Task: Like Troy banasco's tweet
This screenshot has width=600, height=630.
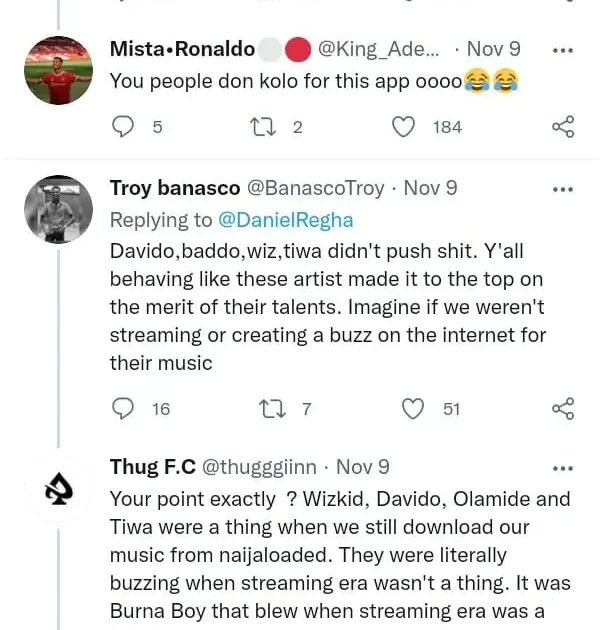Action: (412, 408)
